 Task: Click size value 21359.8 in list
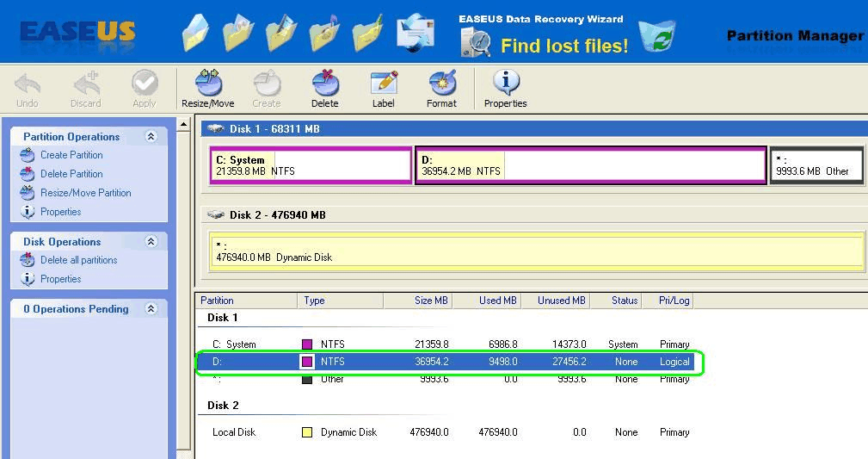432,344
